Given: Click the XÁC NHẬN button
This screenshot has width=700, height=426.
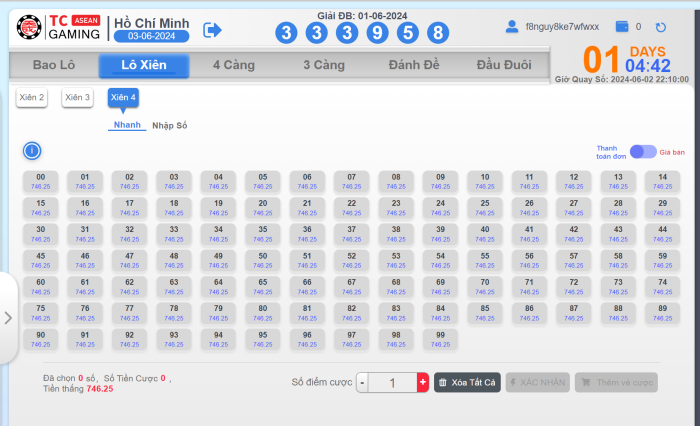Looking at the screenshot, I should point(538,383).
